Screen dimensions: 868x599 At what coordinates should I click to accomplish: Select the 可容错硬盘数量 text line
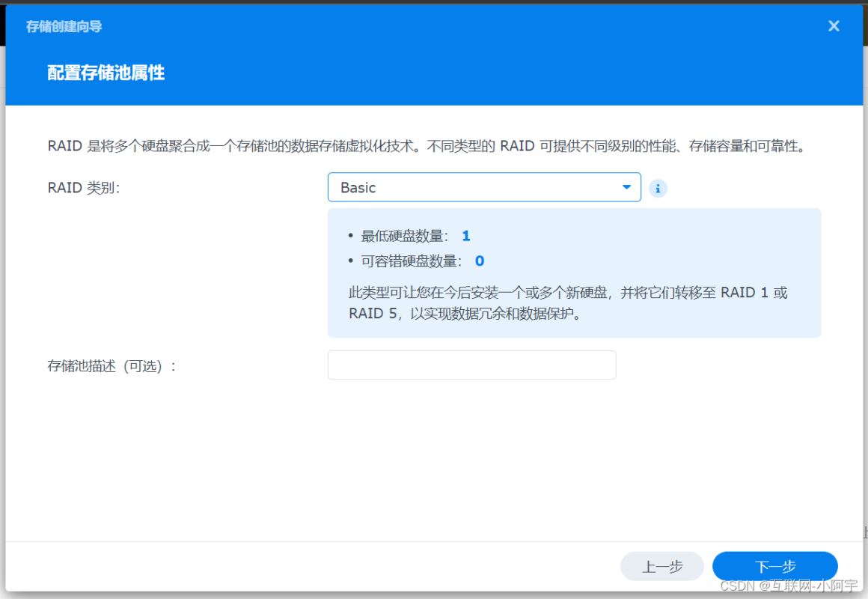click(416, 261)
